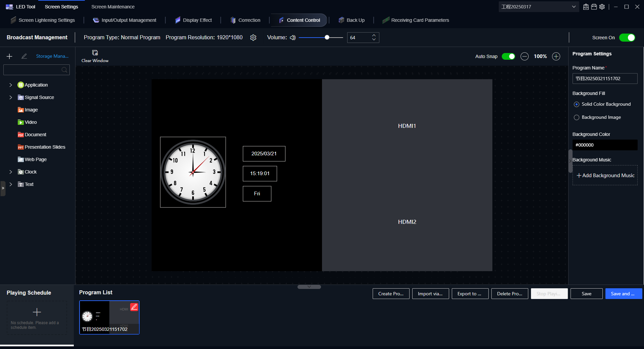The width and height of the screenshot is (644, 349).
Task: Switch to Screen Maintenance tab
Action: [113, 7]
